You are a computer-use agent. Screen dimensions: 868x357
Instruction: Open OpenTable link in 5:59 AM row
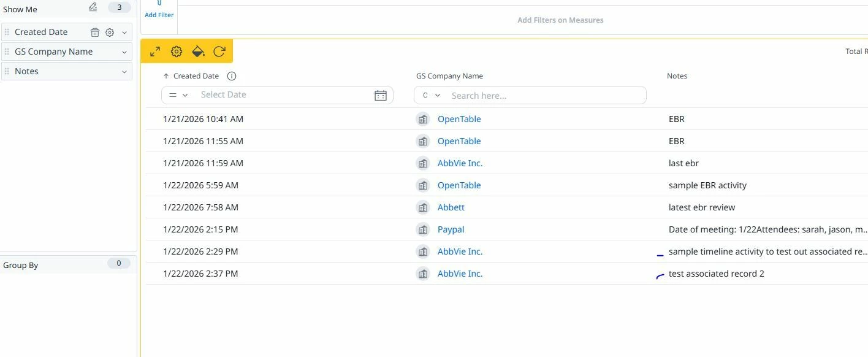coord(459,185)
